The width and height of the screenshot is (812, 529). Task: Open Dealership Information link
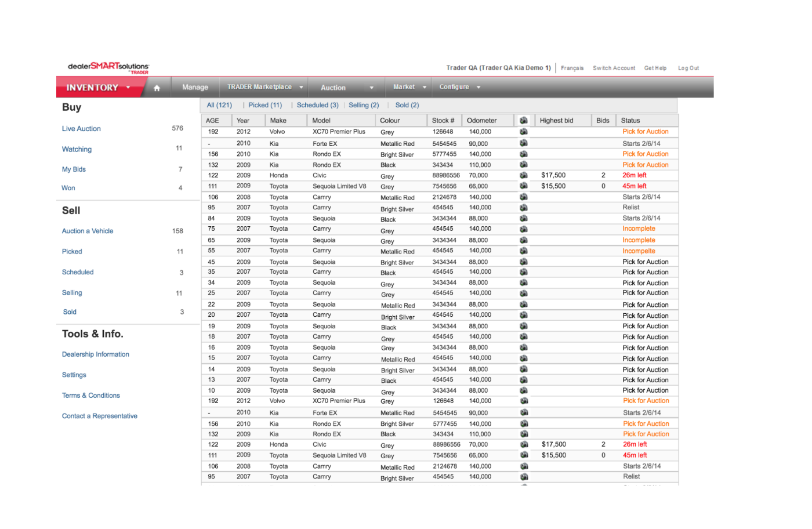click(96, 354)
